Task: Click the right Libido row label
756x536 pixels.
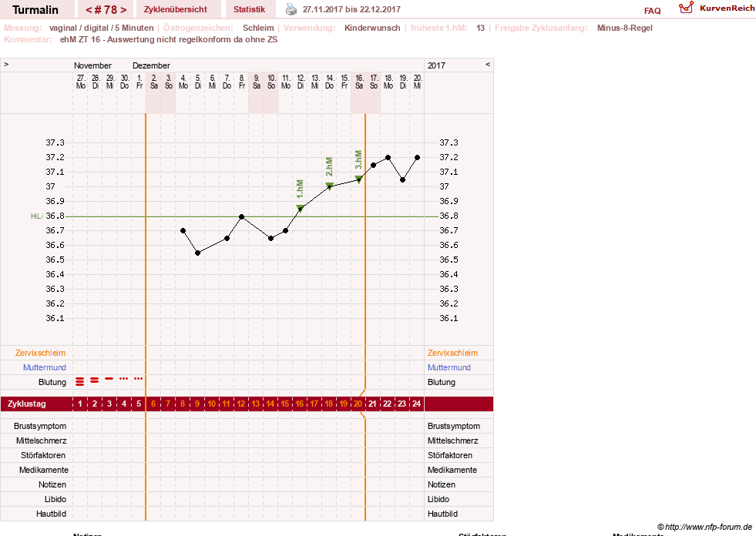Action: point(438,499)
